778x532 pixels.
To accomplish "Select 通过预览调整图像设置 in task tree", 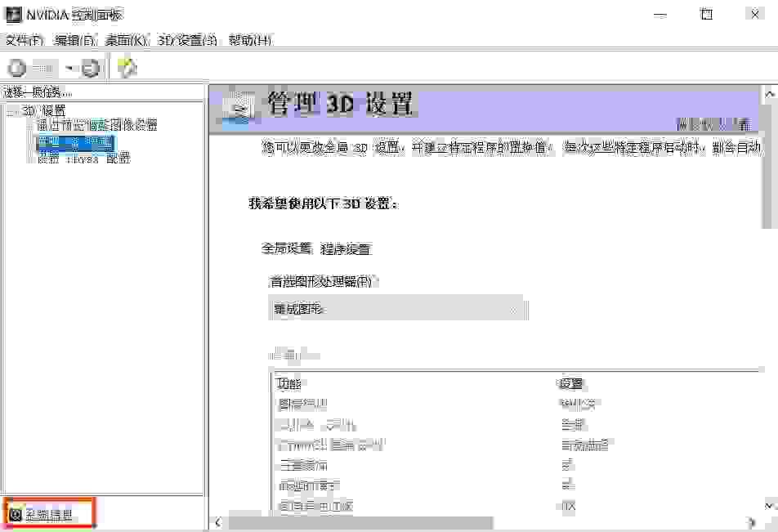I will pos(97,124).
